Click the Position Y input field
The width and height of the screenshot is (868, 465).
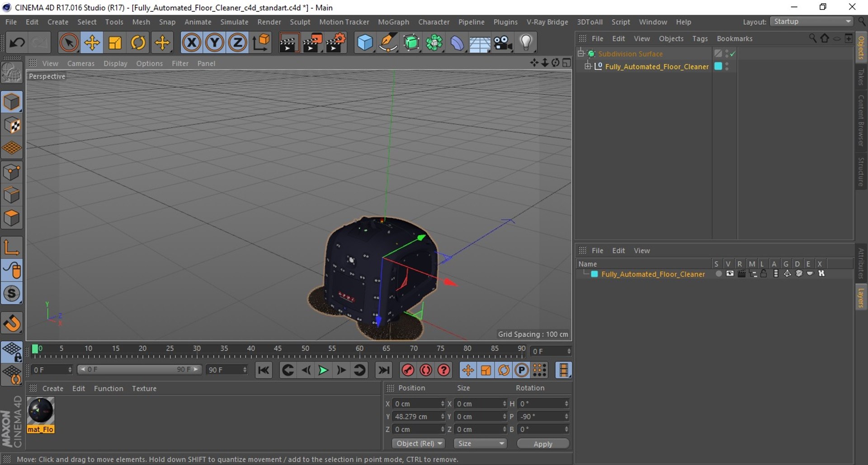point(419,417)
